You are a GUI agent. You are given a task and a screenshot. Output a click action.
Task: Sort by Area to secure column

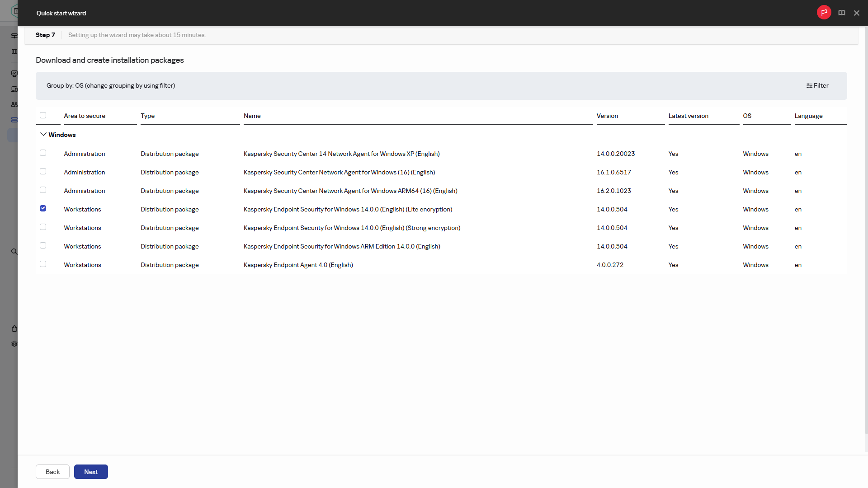85,116
